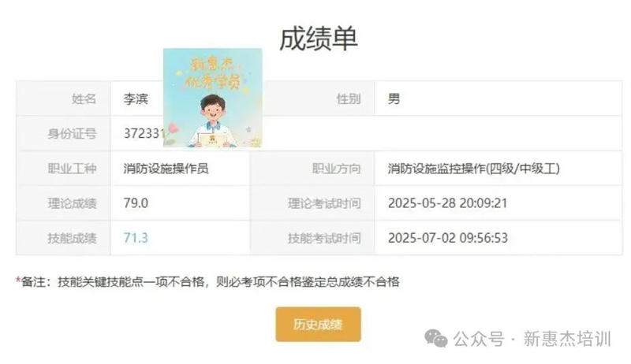The image size is (631, 364).
Task: Click the 消防设施操作员 value
Action: tap(166, 169)
